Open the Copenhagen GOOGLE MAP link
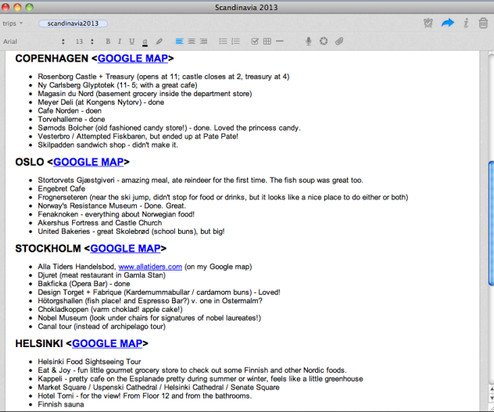This screenshot has width=494, height=412. click(x=133, y=58)
